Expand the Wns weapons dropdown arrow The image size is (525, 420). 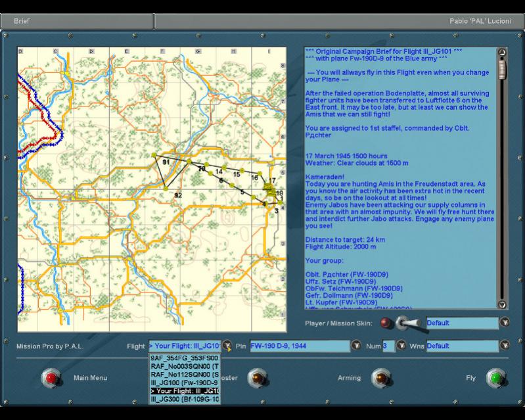click(504, 346)
